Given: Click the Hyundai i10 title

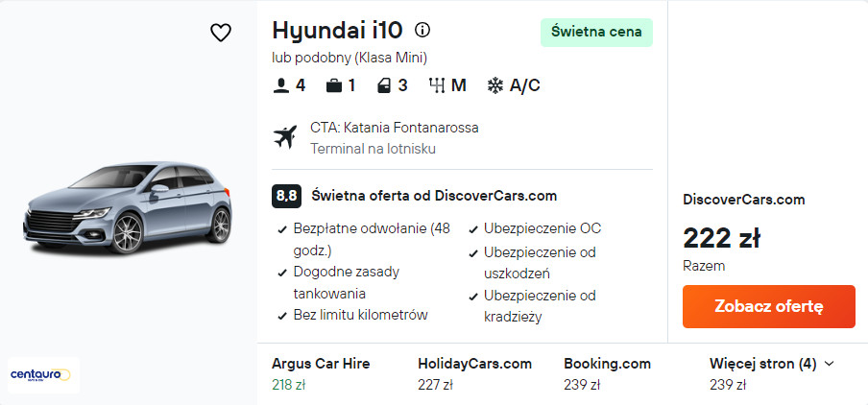Looking at the screenshot, I should 337,29.
